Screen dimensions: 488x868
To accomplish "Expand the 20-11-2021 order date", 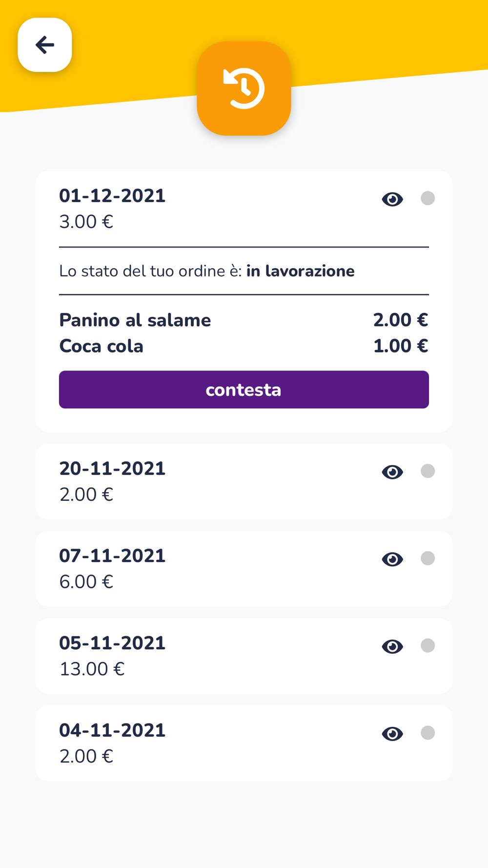I will pos(112,469).
